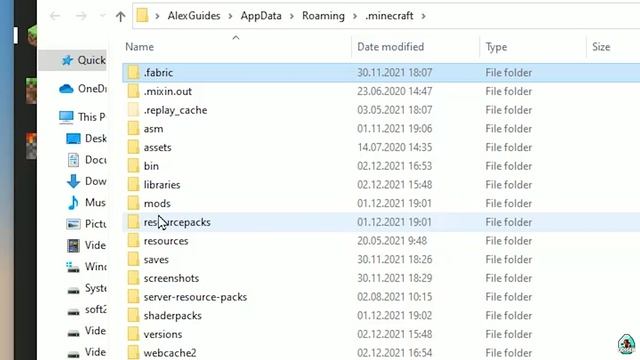Select the libraries folder icon
The height and width of the screenshot is (360, 640).
coord(133,184)
